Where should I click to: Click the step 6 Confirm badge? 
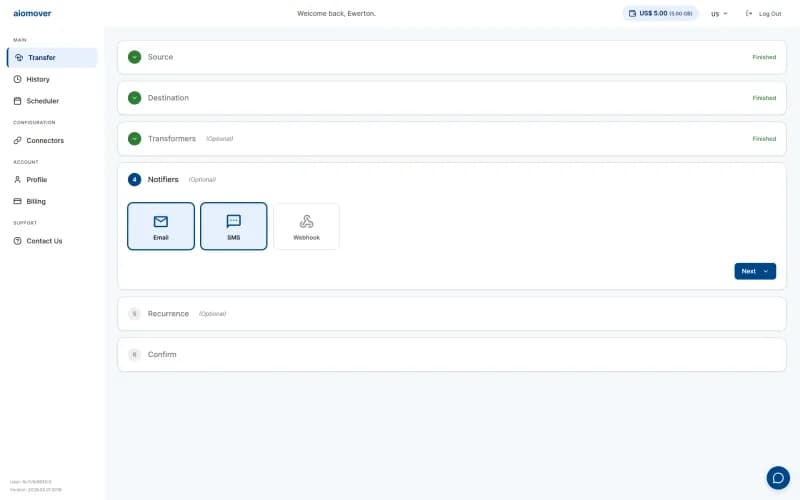point(135,355)
